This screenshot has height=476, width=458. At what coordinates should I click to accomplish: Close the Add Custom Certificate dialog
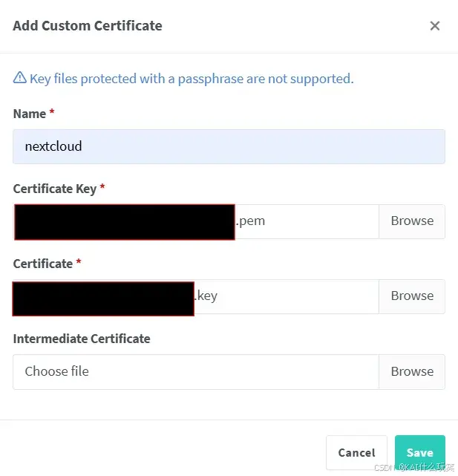435,26
